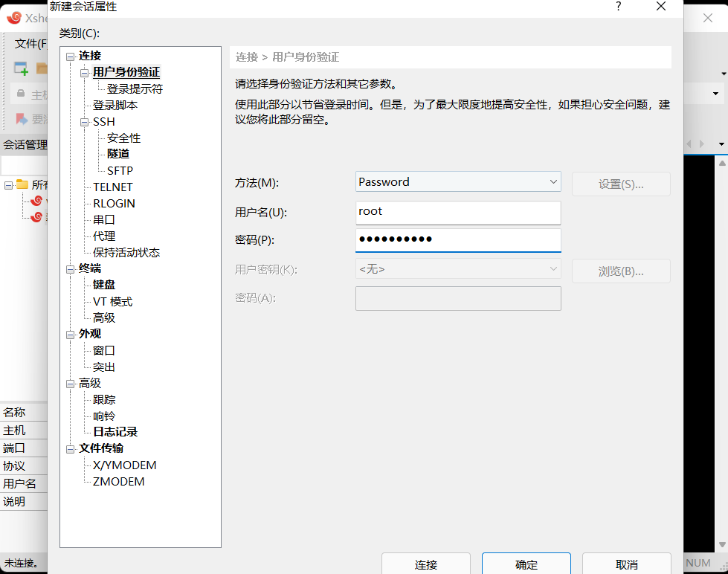Click the 端口 property row in Xshell
The height and width of the screenshot is (574, 728).
point(24,448)
